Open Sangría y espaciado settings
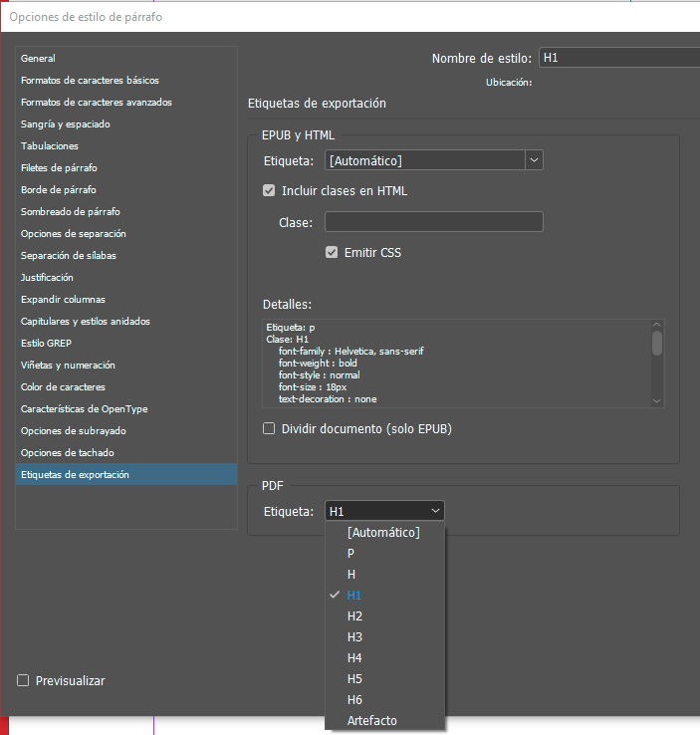The width and height of the screenshot is (700, 735). click(66, 124)
